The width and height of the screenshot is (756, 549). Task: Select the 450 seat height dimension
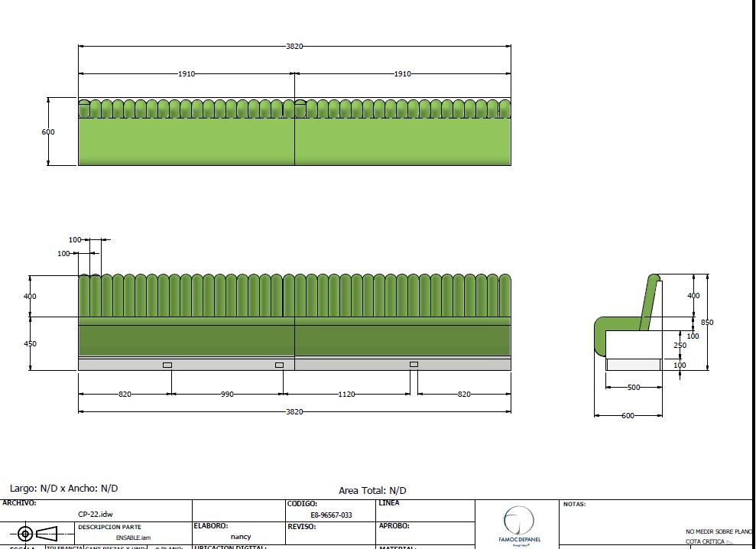[x=31, y=344]
